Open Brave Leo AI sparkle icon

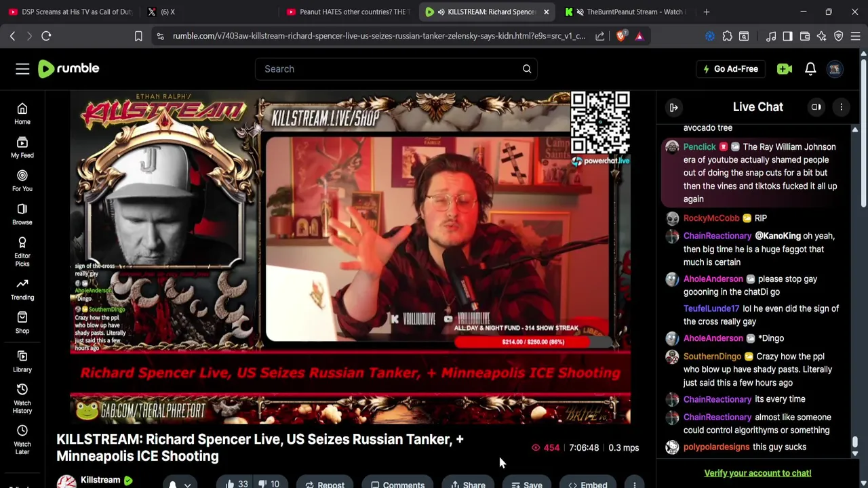[x=822, y=36]
